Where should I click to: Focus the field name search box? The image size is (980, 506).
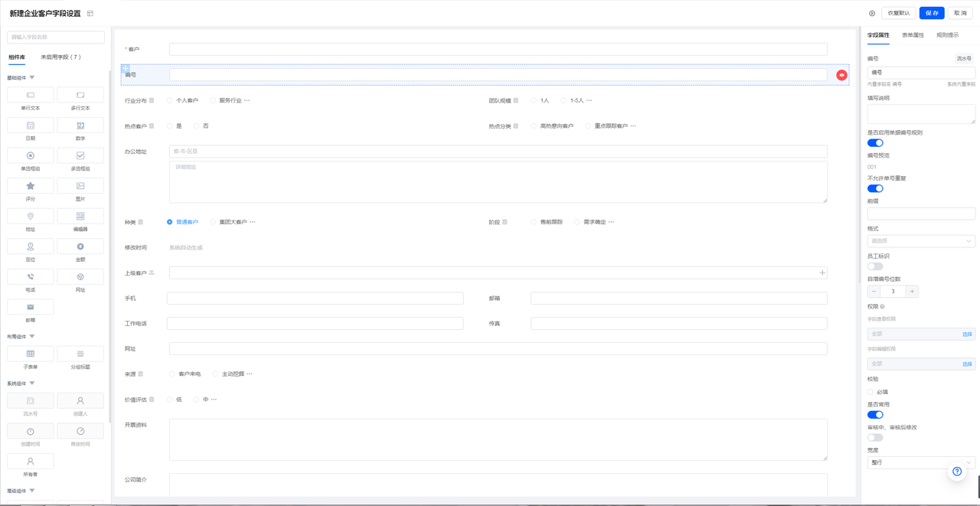56,37
